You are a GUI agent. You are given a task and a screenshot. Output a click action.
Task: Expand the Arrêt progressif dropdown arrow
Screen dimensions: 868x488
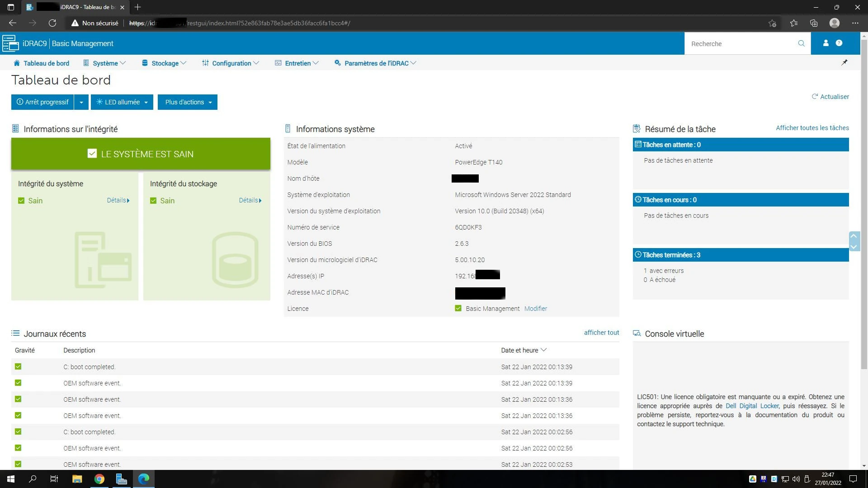click(81, 102)
